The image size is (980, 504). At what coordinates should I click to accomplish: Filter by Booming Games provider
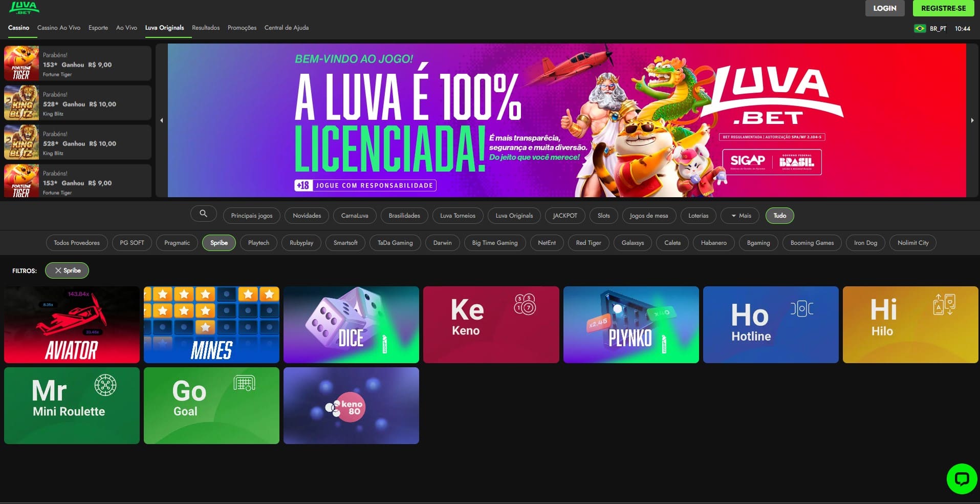[812, 243]
